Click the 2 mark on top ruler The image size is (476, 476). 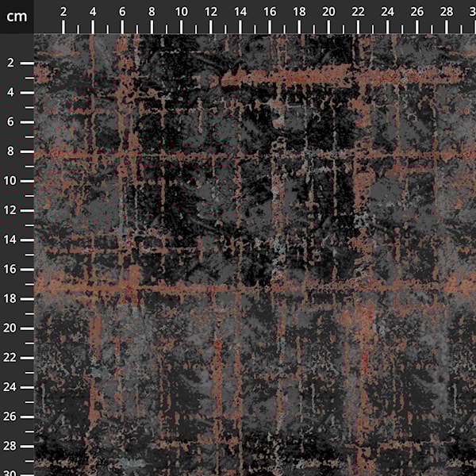pos(63,12)
